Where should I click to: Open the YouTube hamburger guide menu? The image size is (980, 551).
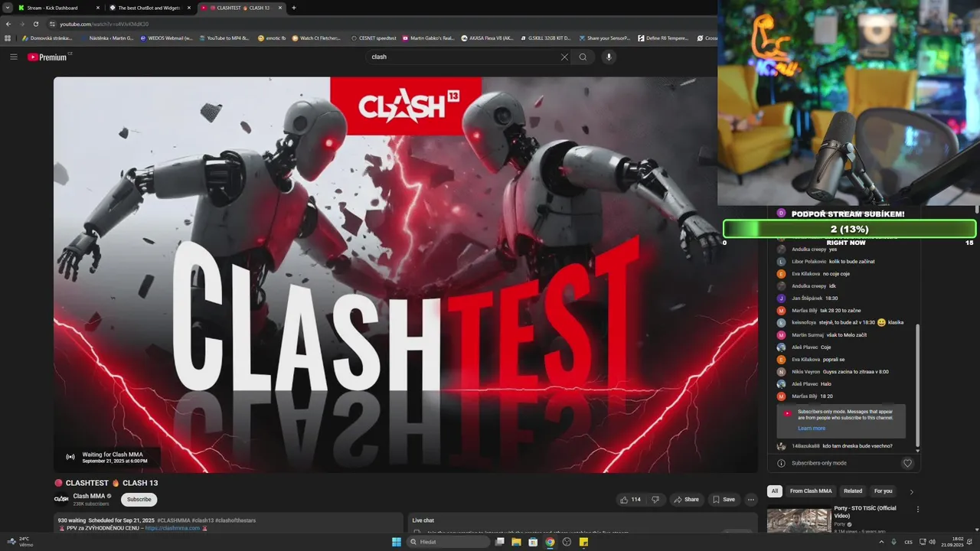(14, 57)
